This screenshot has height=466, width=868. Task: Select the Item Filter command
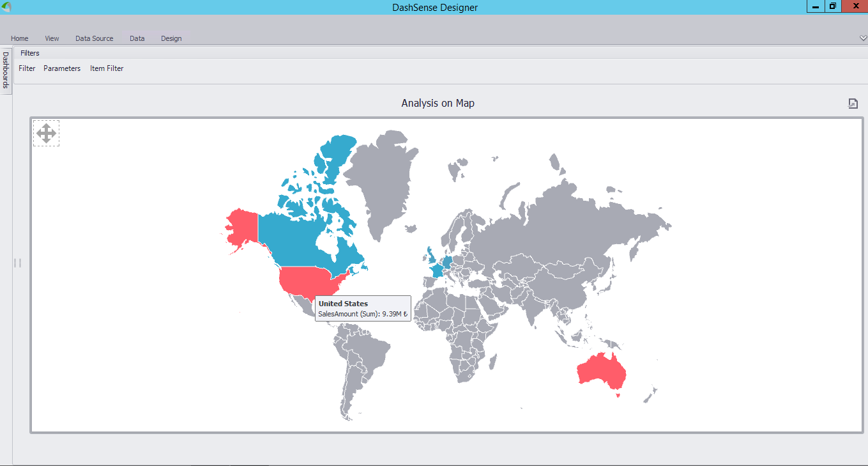107,68
